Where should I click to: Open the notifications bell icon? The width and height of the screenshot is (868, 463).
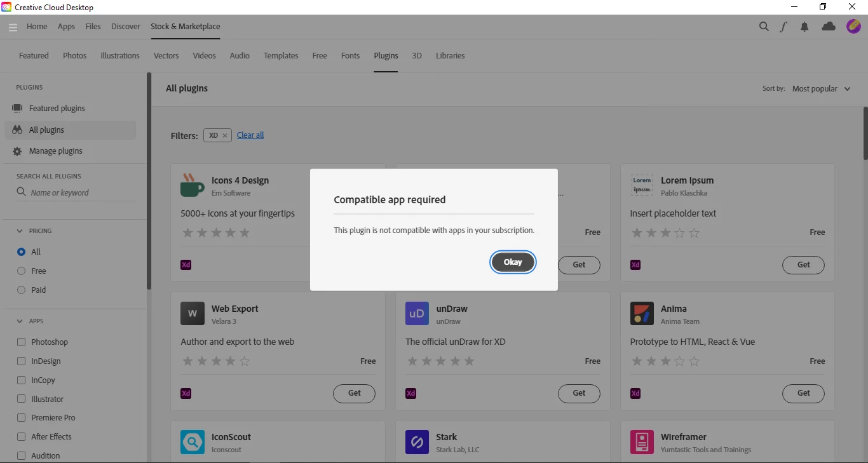pos(804,27)
